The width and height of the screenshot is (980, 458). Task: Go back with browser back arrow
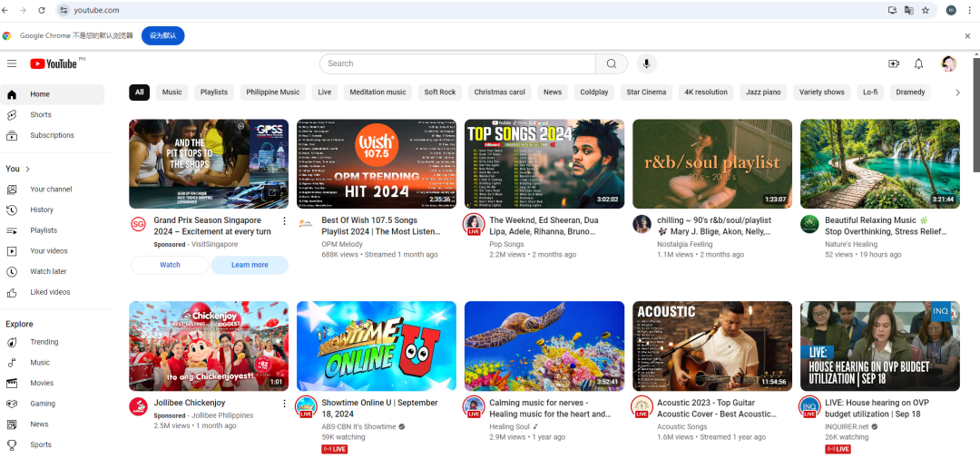coord(5,10)
